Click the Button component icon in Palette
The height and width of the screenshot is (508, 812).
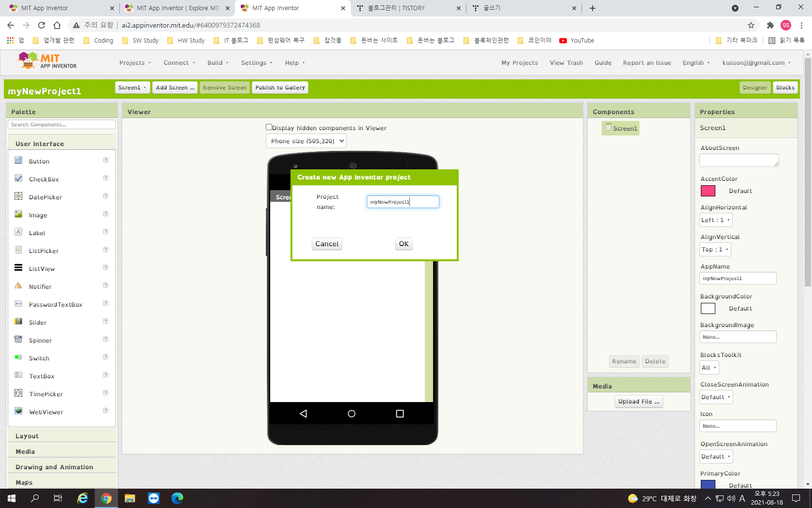point(18,161)
